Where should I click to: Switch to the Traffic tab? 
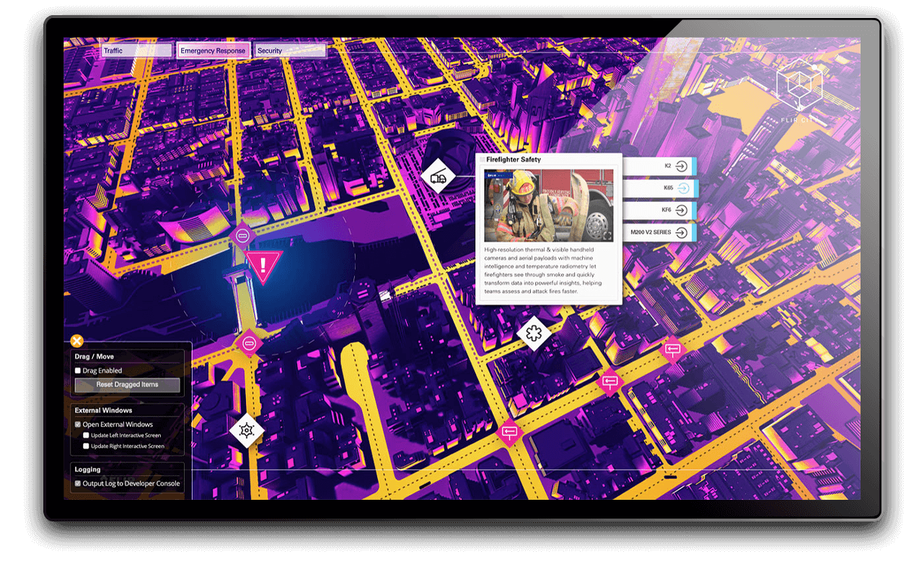point(136,50)
